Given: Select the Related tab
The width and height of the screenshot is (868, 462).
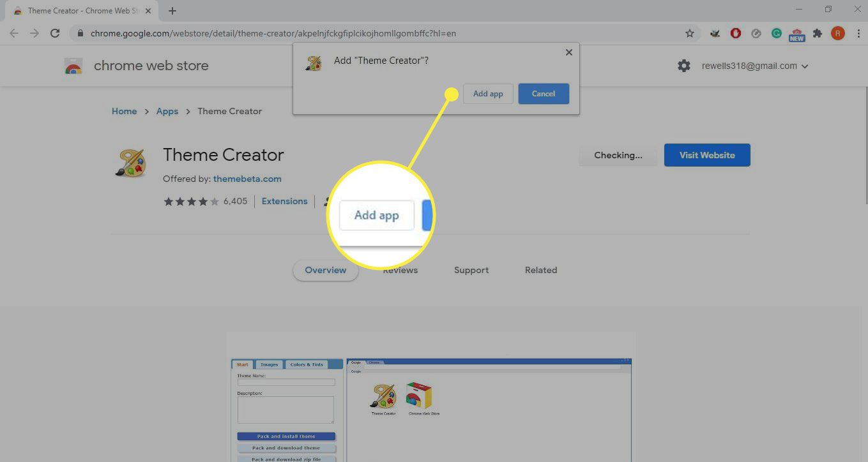Looking at the screenshot, I should (x=541, y=270).
